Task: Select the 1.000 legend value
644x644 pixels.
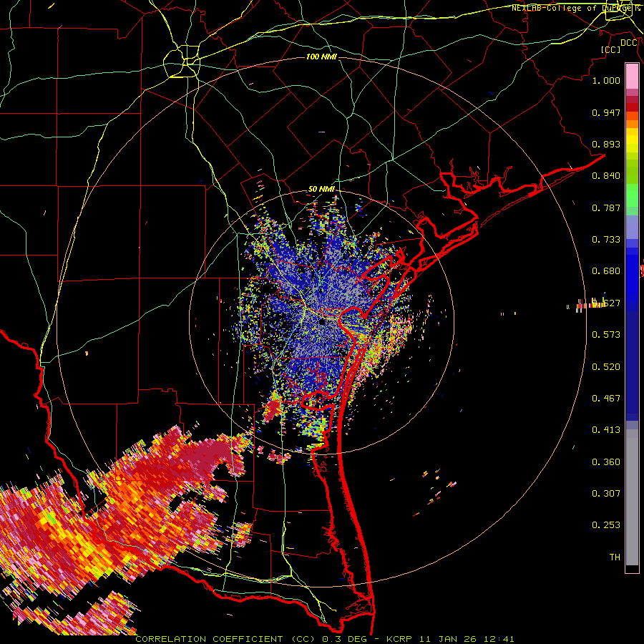Action: [606, 80]
